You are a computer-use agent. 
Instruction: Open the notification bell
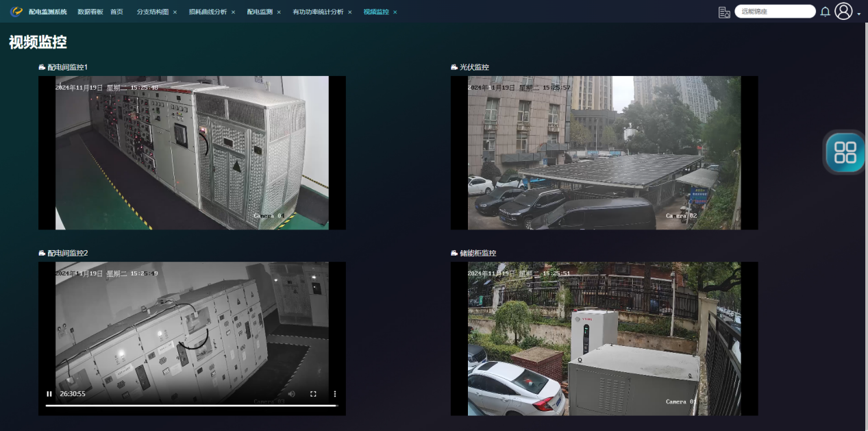click(825, 12)
